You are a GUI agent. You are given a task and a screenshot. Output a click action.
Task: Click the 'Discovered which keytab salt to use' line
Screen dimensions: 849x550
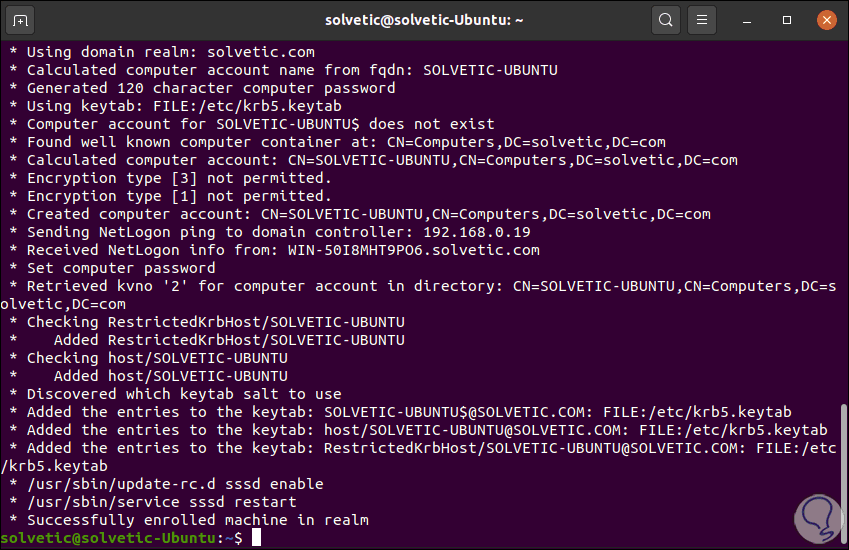184,394
